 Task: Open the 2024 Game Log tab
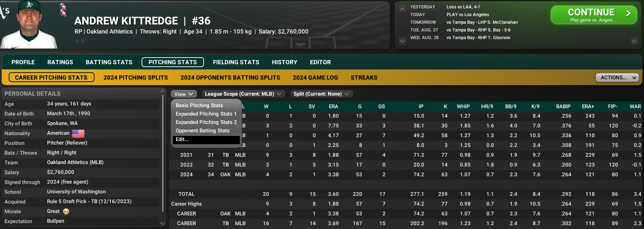(x=315, y=77)
